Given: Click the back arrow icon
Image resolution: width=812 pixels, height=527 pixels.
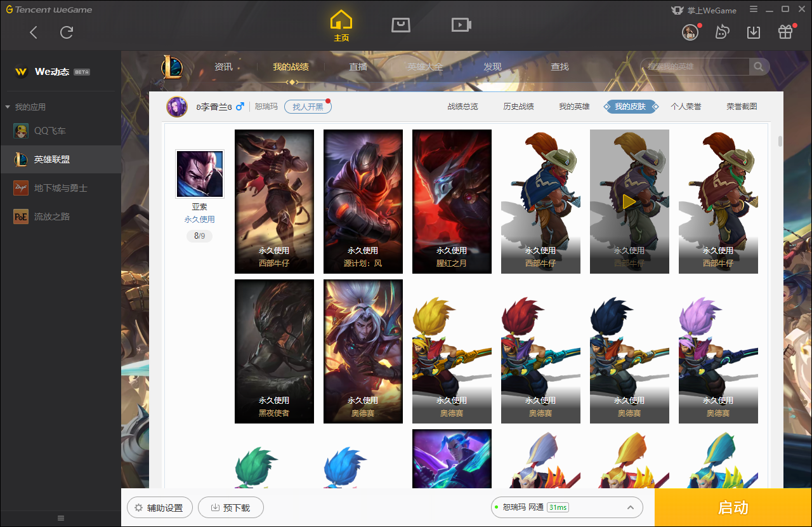Looking at the screenshot, I should click(x=34, y=32).
